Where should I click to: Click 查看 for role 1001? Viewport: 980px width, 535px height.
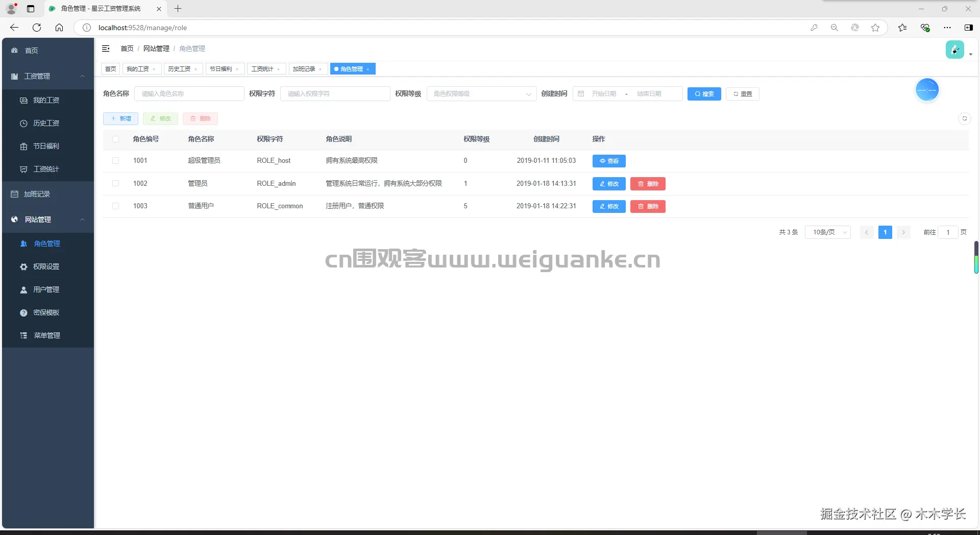pos(609,161)
